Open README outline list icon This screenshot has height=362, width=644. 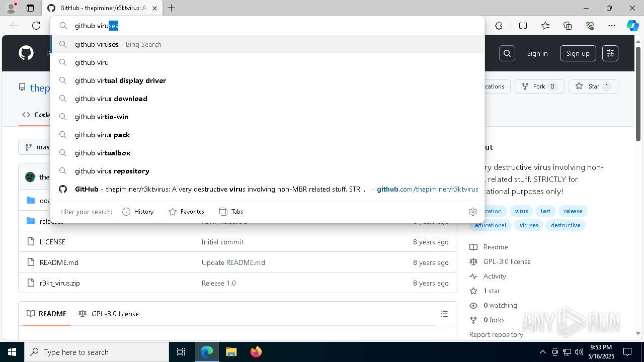click(444, 314)
